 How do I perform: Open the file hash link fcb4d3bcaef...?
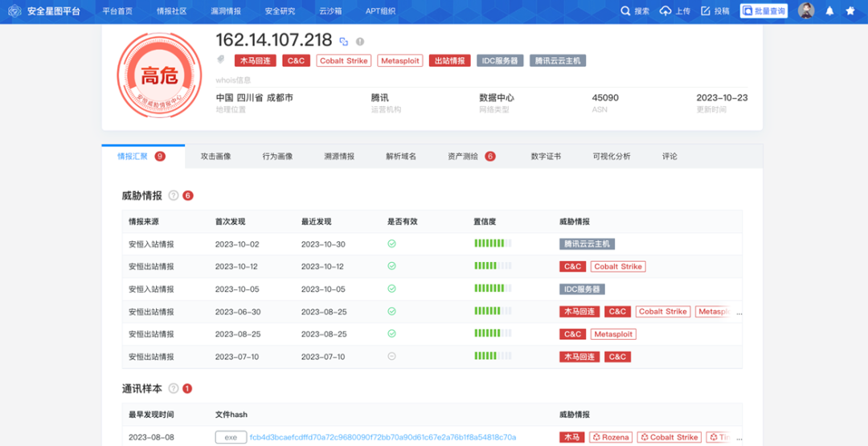pyautogui.click(x=383, y=437)
